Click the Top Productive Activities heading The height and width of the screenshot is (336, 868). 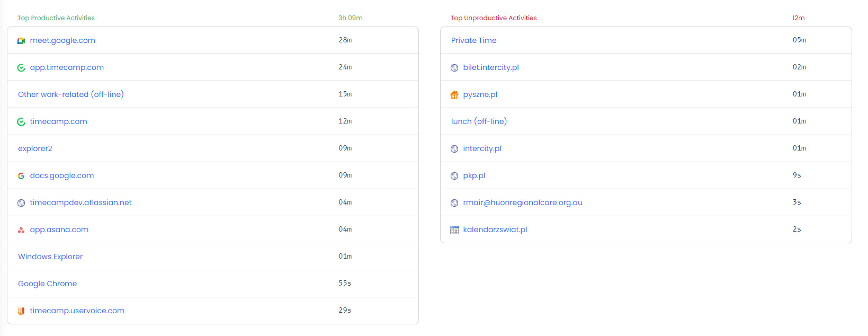point(56,18)
